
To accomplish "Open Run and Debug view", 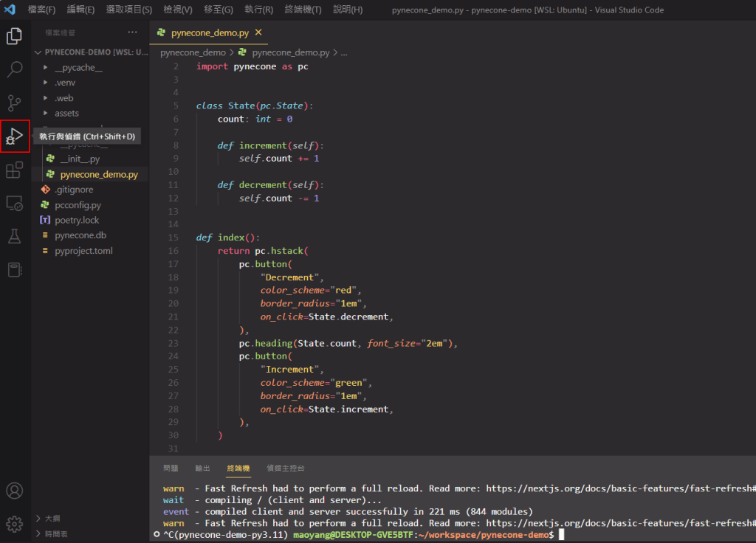I will point(14,136).
